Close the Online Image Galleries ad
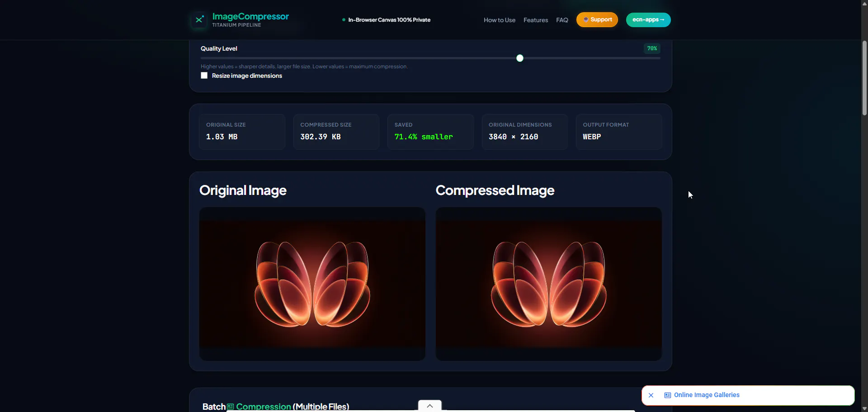Image resolution: width=868 pixels, height=412 pixels. 651,395
